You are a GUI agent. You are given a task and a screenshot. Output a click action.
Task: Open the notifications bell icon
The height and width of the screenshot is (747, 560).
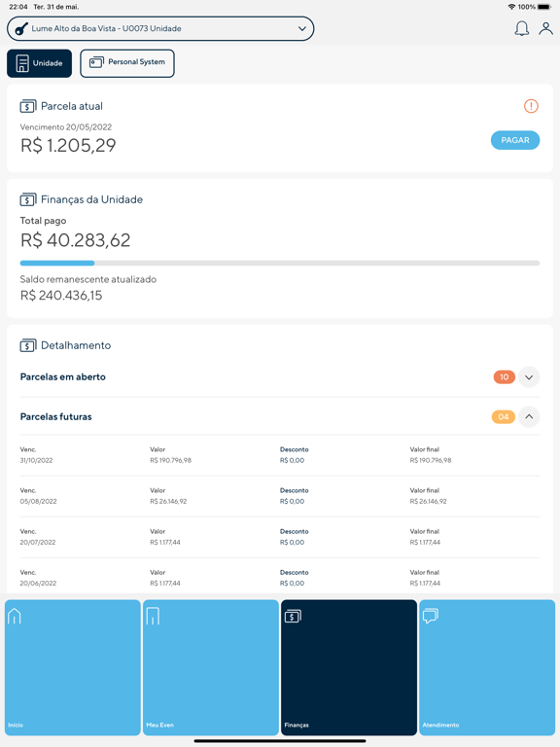coord(521,28)
